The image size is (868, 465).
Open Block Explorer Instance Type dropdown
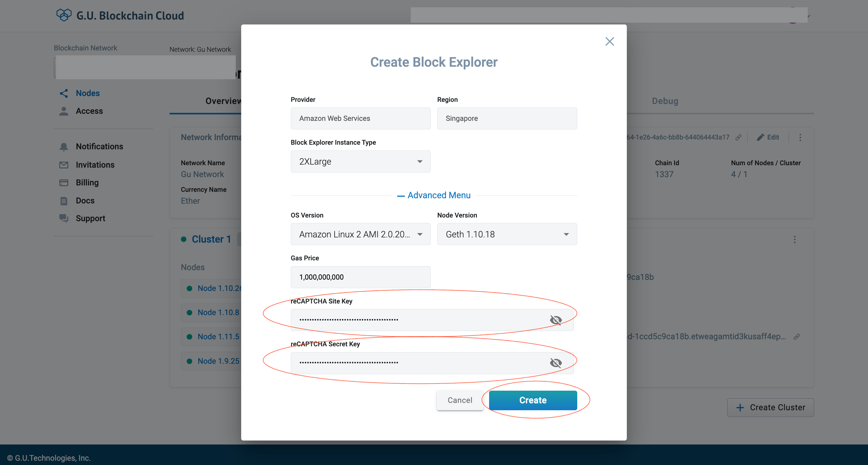click(x=361, y=162)
